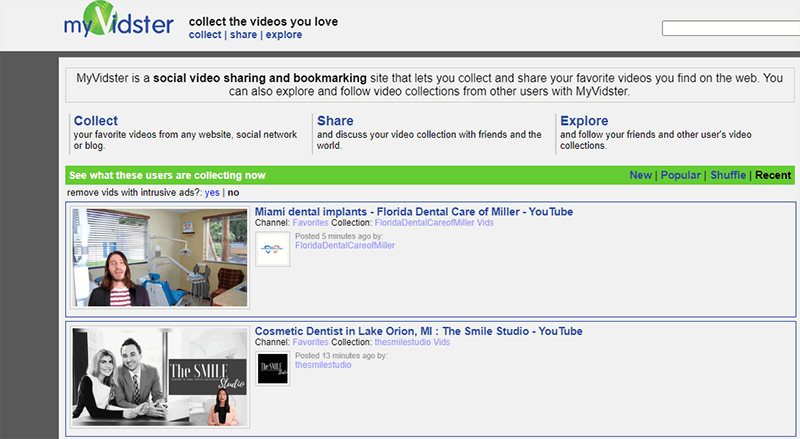Image resolution: width=800 pixels, height=439 pixels.
Task: Open FloridaDentalCareofMiller Vids collection
Action: coord(434,223)
